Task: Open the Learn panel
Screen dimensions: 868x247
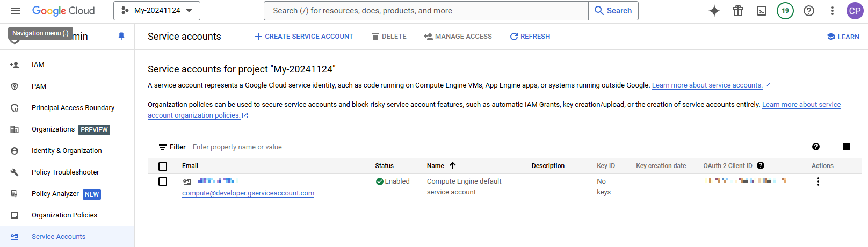Action: point(843,37)
